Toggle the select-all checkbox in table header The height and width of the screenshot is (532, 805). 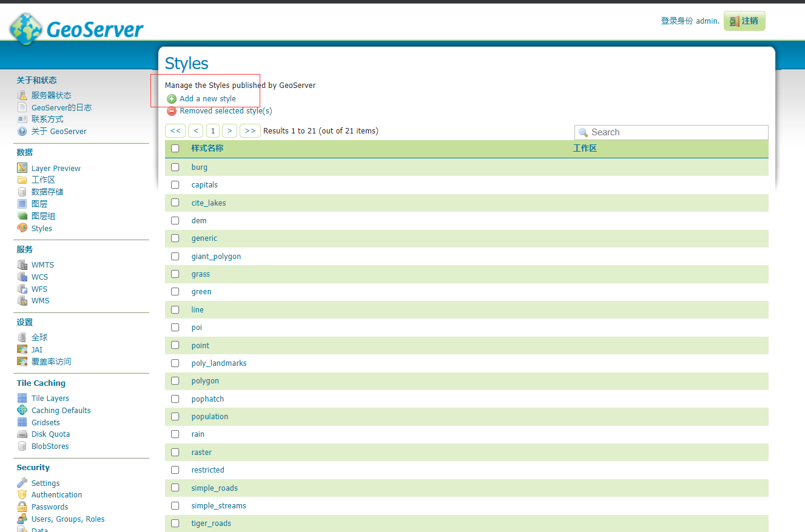tap(175, 149)
